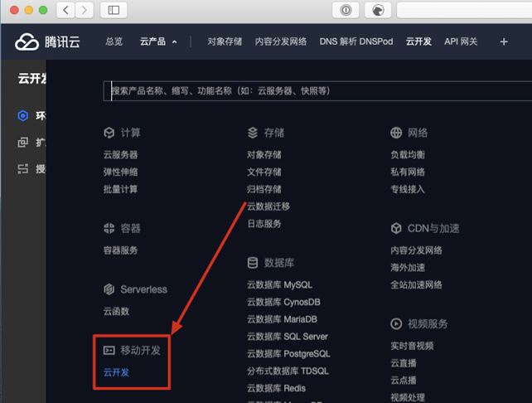The width and height of the screenshot is (532, 403).
Task: Select the blue hexagon environment sidebar icon
Action: coord(22,116)
